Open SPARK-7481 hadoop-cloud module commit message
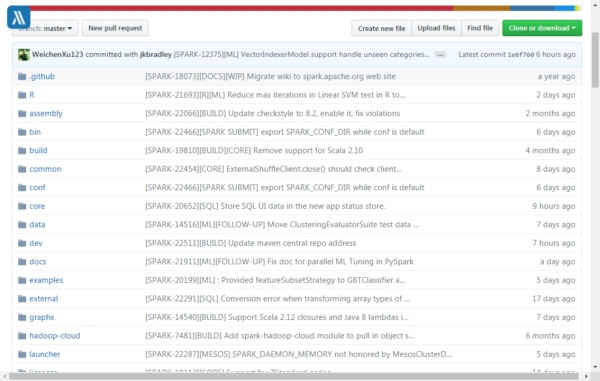This screenshot has height=381, width=600. [x=280, y=336]
